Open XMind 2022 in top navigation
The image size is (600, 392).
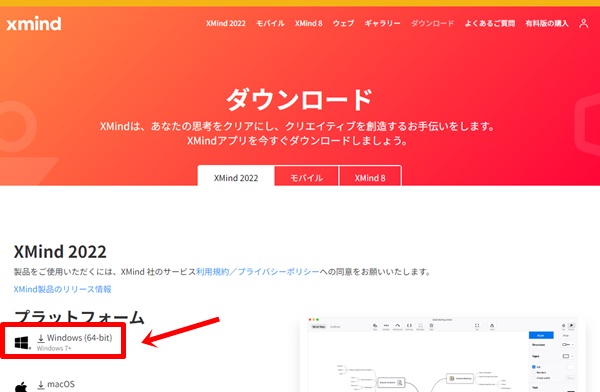click(x=226, y=23)
